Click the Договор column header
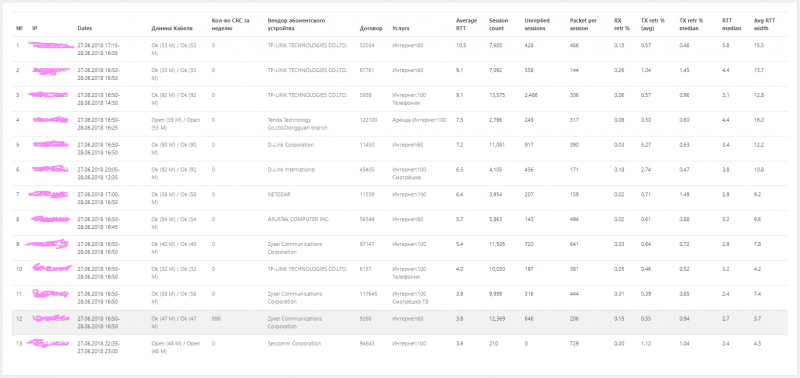The height and width of the screenshot is (378, 800). click(x=368, y=29)
